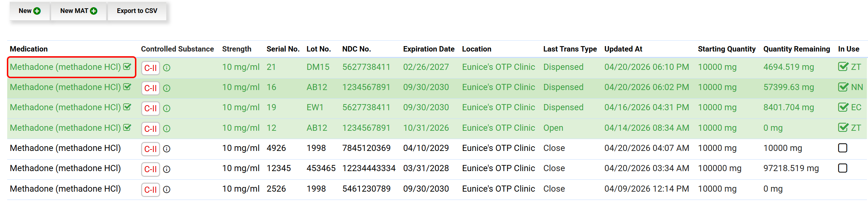Viewport: 868px width, 201px height.
Task: Click the info icon for serial 21 row
Action: (167, 68)
